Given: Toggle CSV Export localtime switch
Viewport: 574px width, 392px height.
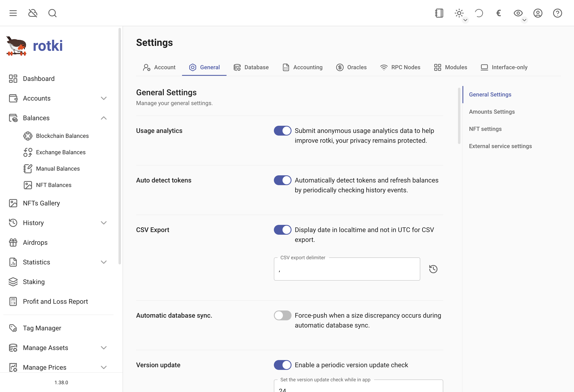Looking at the screenshot, I should [282, 230].
